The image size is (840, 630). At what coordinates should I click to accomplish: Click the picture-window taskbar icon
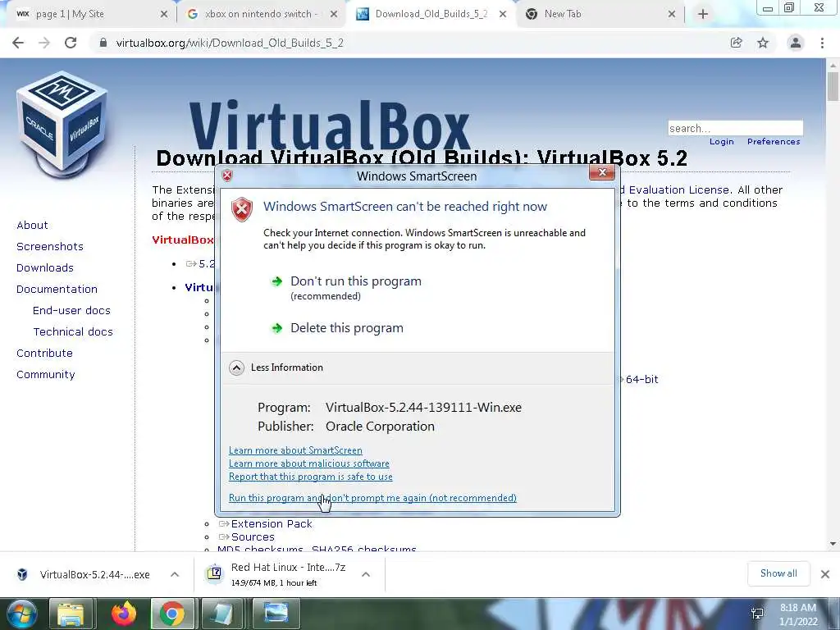pos(276,614)
